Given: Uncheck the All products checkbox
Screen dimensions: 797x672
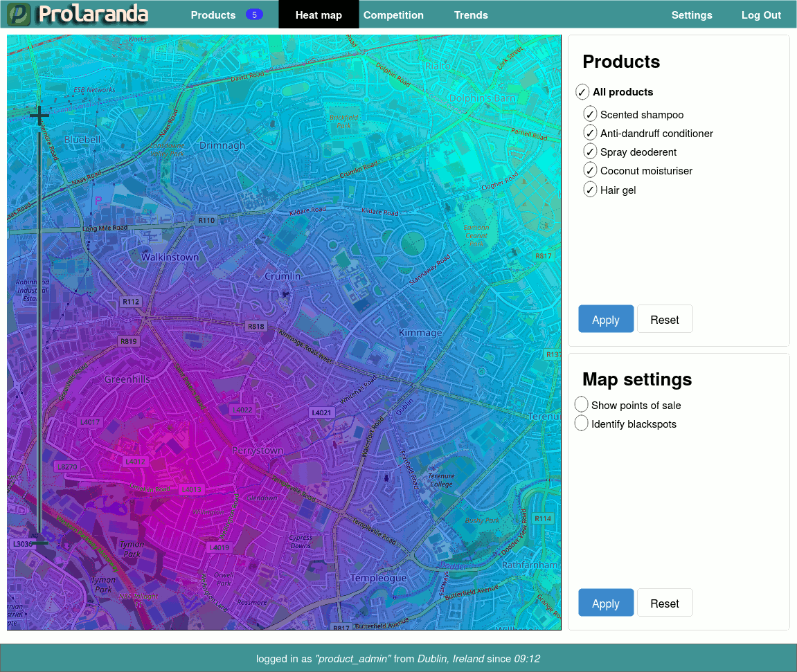Looking at the screenshot, I should [x=582, y=92].
